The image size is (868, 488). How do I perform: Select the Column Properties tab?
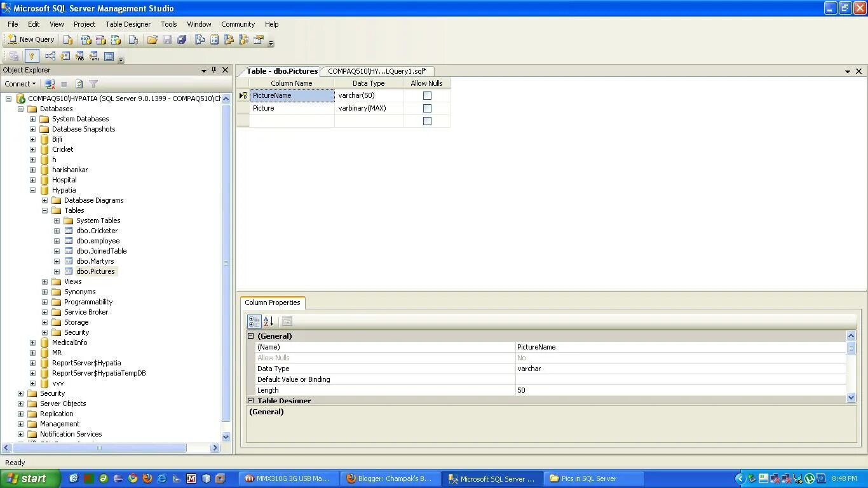[272, 302]
